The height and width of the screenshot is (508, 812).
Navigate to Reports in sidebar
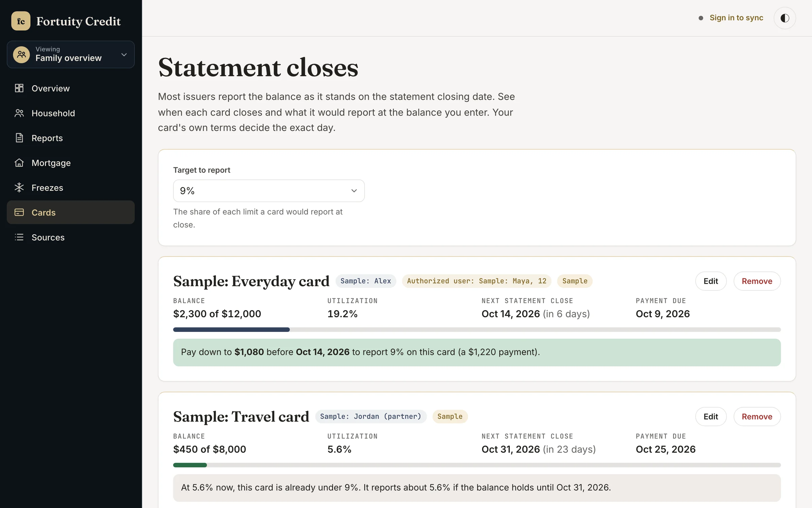coord(71,138)
